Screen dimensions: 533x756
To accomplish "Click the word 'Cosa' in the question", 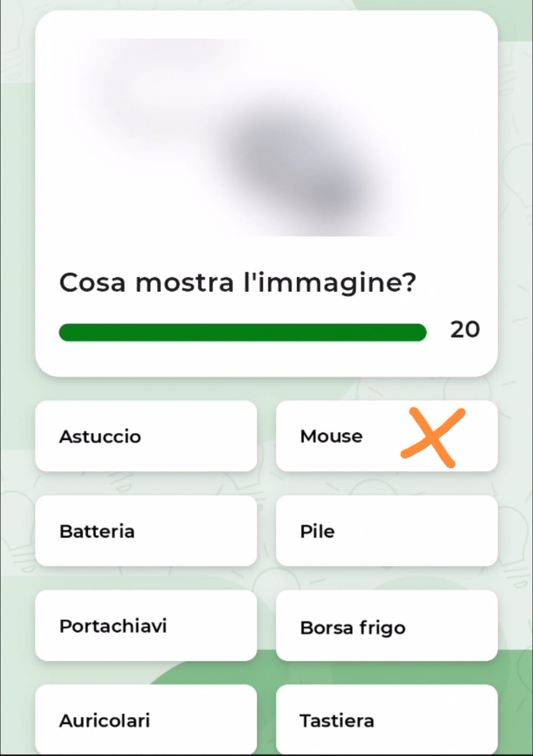I will 92,283.
